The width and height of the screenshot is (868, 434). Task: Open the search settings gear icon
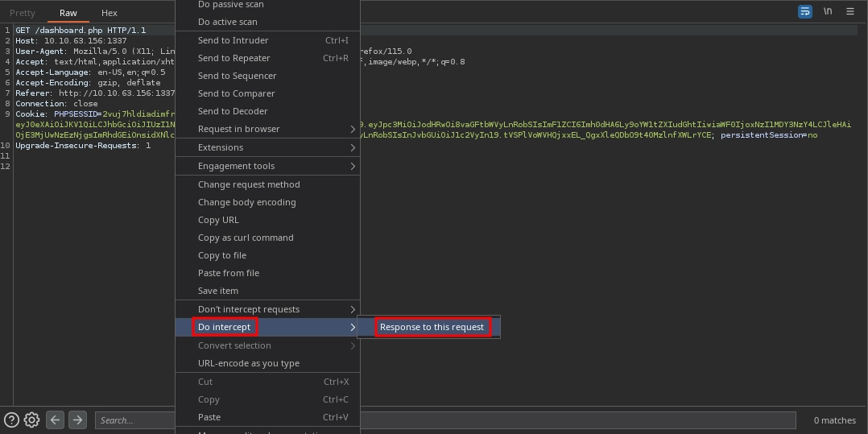pyautogui.click(x=32, y=420)
